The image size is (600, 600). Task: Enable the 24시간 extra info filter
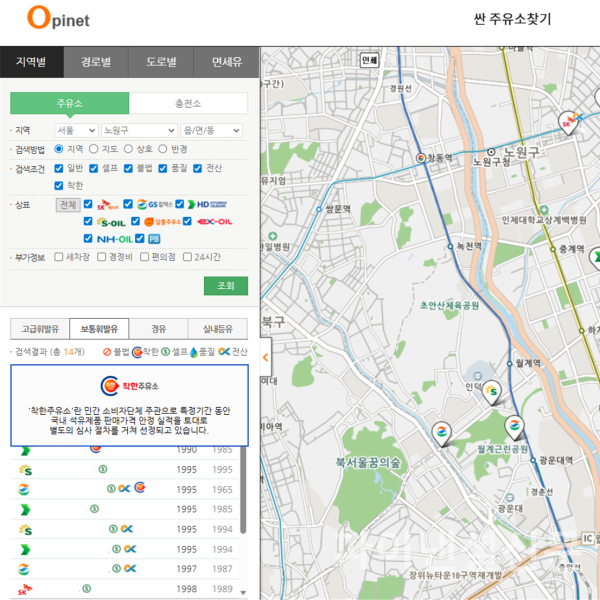click(x=187, y=257)
